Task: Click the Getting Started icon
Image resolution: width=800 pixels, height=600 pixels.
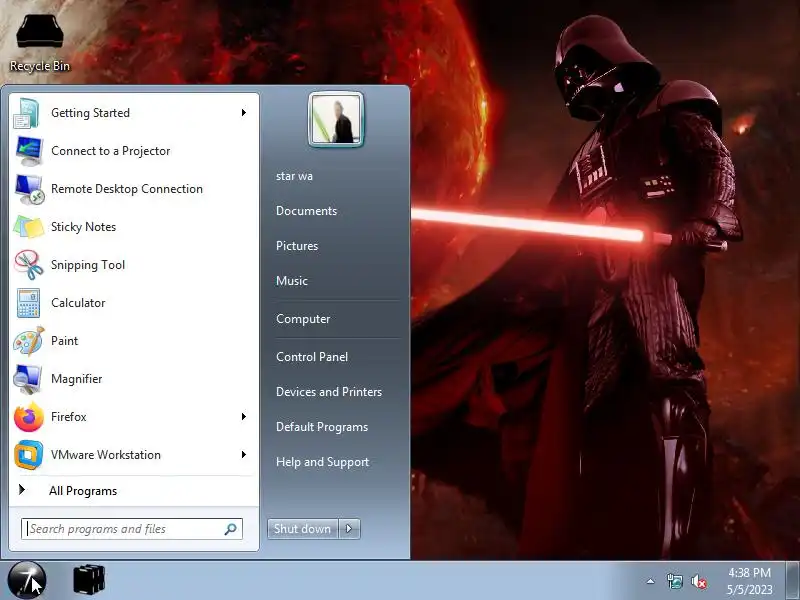Action: 28,113
